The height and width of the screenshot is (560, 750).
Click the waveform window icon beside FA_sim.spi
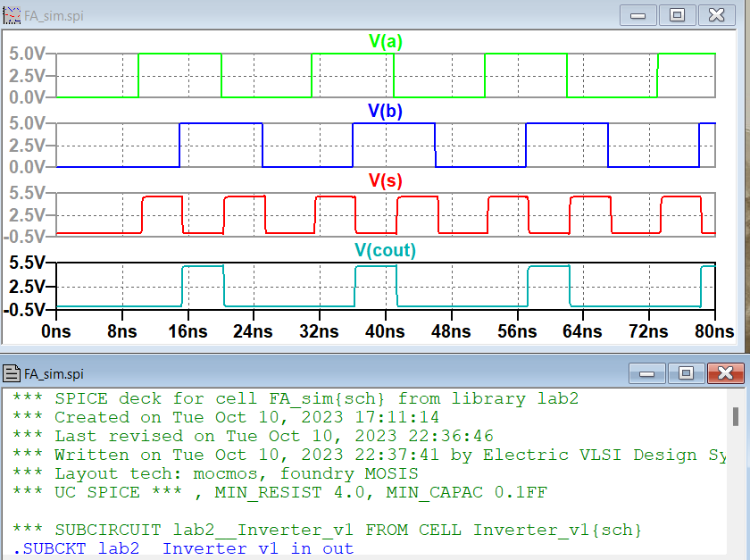pyautogui.click(x=12, y=15)
